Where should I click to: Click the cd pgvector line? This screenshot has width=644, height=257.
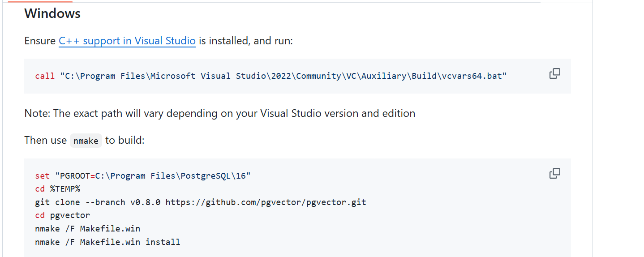coord(62,215)
